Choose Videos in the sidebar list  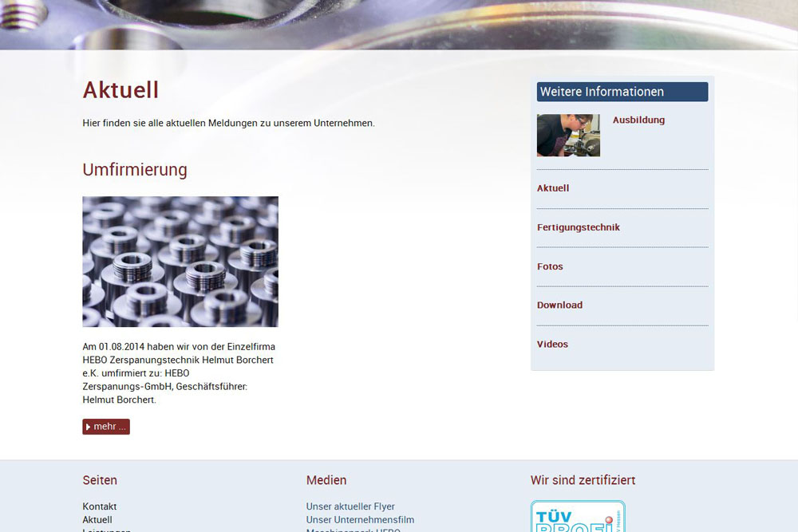tap(552, 345)
